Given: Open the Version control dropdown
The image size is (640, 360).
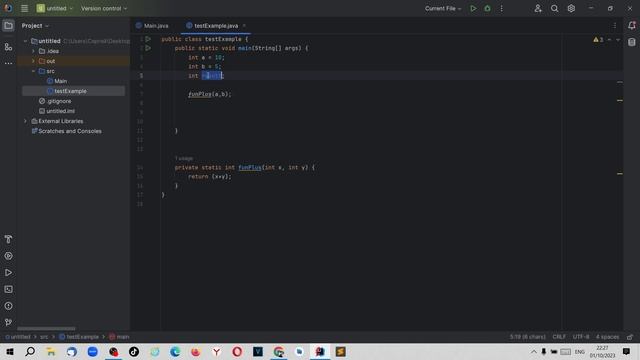Looking at the screenshot, I should pos(104,8).
